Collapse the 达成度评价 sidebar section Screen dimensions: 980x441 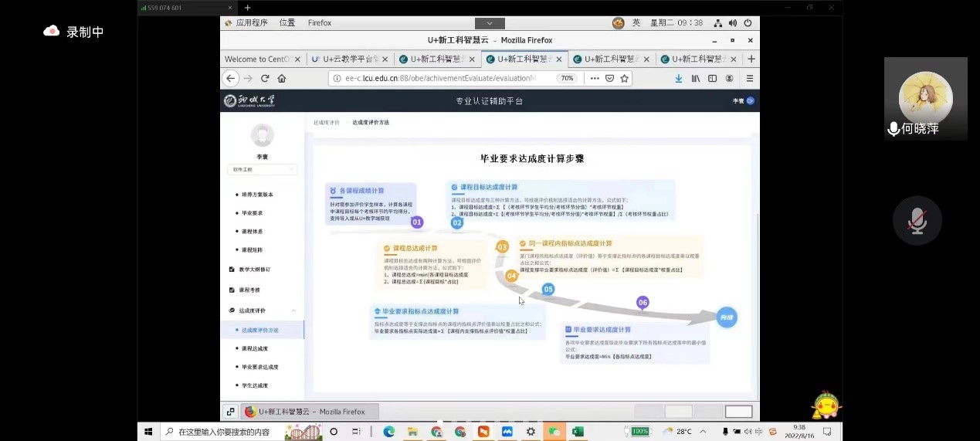click(x=293, y=310)
